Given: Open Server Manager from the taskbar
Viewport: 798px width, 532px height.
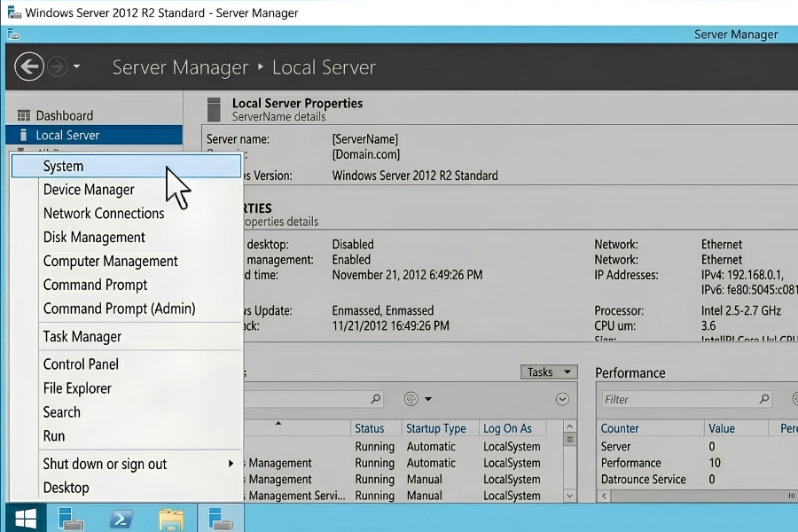Looking at the screenshot, I should click(x=71, y=519).
